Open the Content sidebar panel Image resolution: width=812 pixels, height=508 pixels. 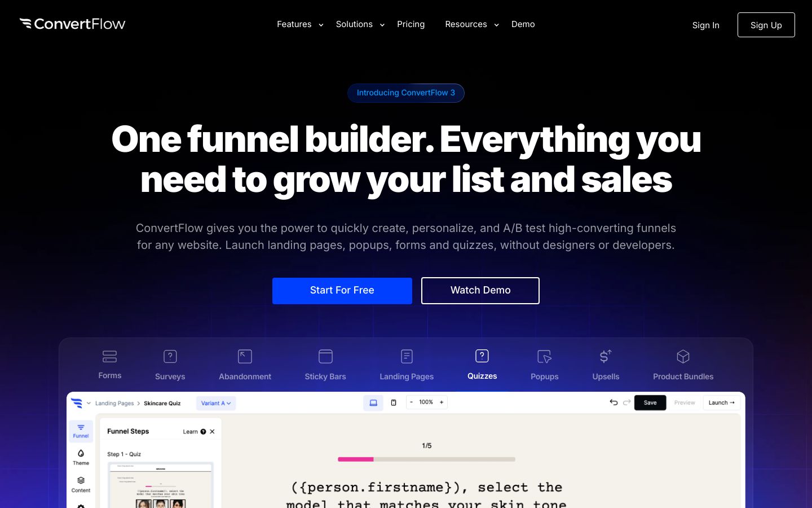81,484
